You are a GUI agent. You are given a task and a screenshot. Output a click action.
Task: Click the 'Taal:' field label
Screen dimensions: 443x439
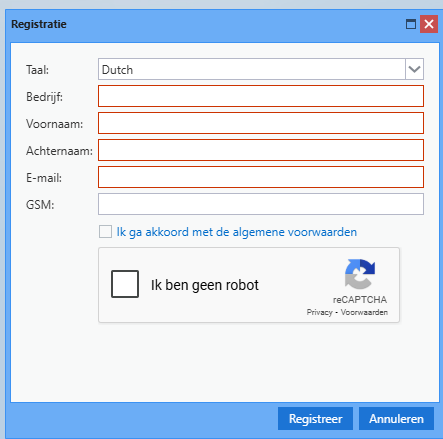click(x=37, y=70)
